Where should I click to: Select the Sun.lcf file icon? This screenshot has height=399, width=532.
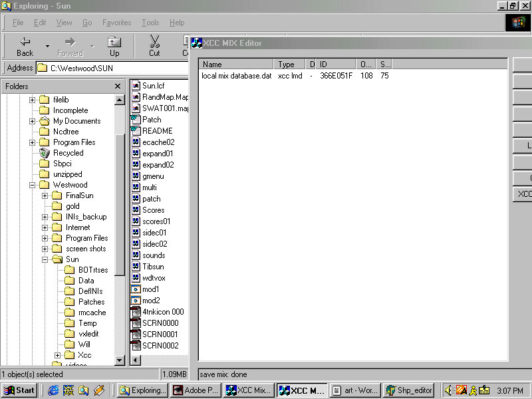pyautogui.click(x=136, y=86)
